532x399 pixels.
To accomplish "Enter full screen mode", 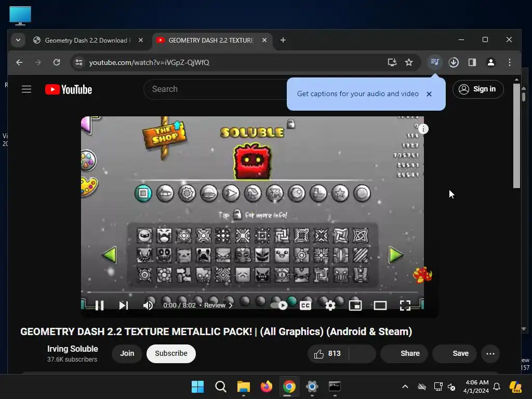I will coord(405,305).
